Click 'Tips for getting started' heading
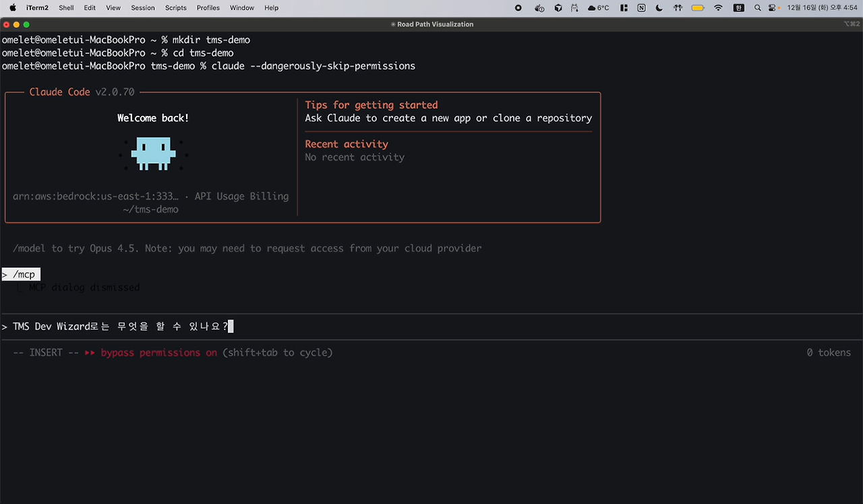 (371, 105)
